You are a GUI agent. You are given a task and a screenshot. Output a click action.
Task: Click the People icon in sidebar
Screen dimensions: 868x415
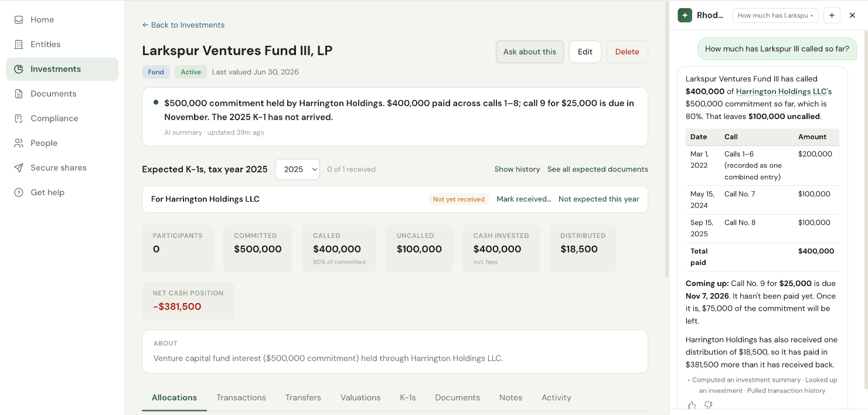pyautogui.click(x=19, y=143)
